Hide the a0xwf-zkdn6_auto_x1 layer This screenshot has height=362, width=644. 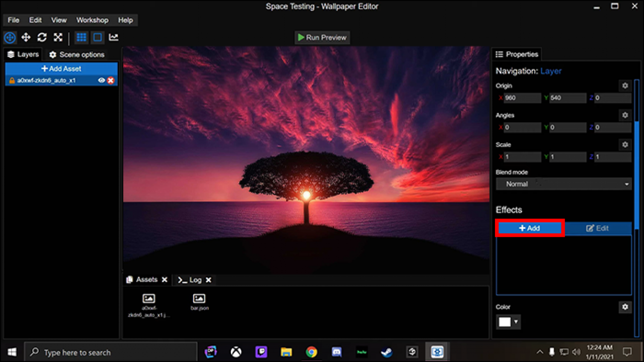[x=102, y=80]
